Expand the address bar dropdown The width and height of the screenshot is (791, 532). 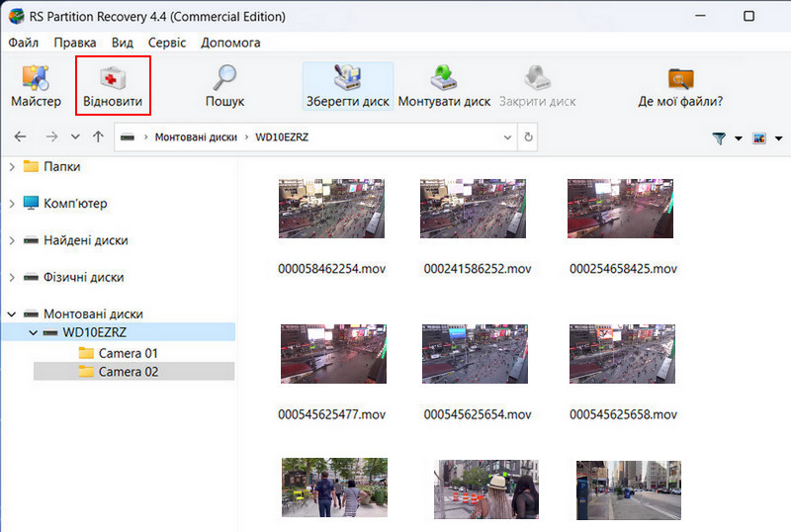pos(507,137)
